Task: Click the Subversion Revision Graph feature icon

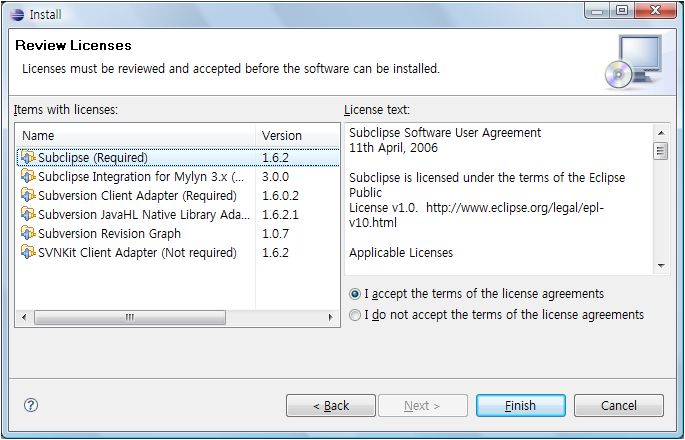Action: [28, 233]
